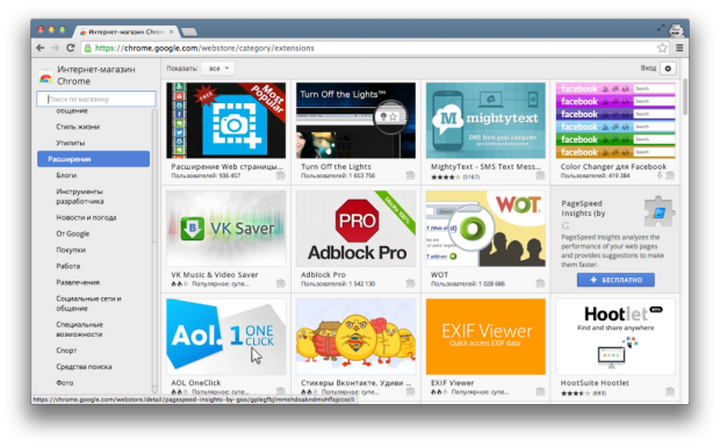Image resolution: width=720 pixels, height=447 pixels.
Task: Open the Работа category
Action: pyautogui.click(x=68, y=266)
